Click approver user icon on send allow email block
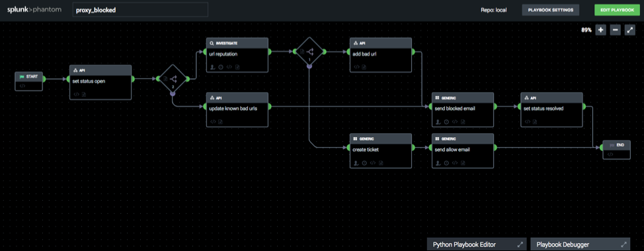This screenshot has width=644, height=251. [438, 163]
